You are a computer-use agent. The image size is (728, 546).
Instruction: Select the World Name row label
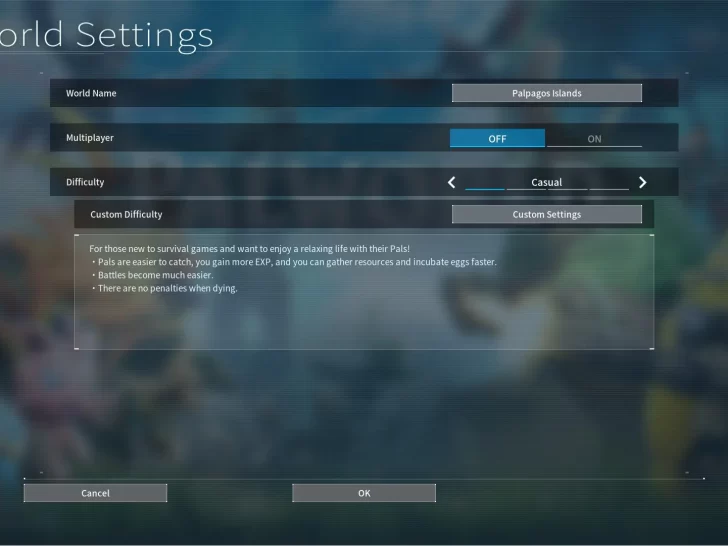(x=91, y=93)
